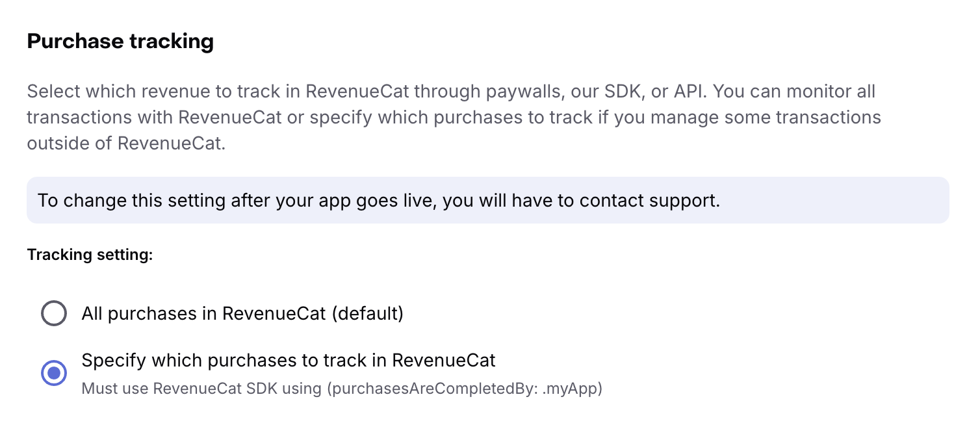Click the Purchase tracking heading

click(x=120, y=41)
